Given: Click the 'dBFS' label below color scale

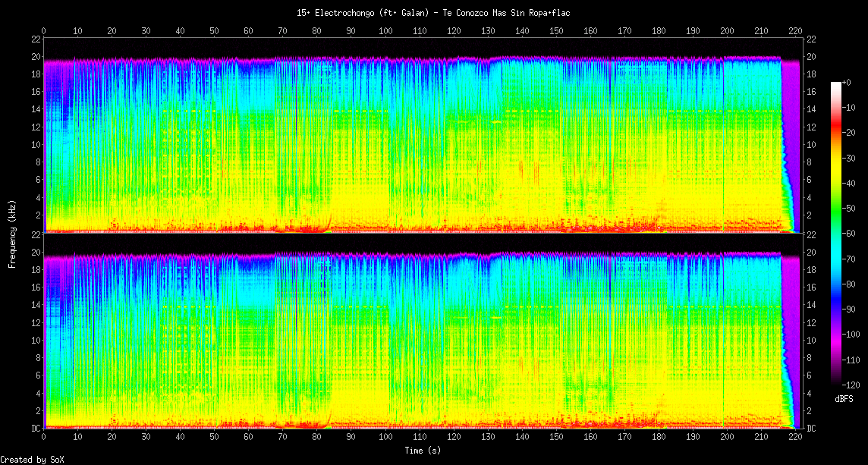Looking at the screenshot, I should click(x=844, y=399).
